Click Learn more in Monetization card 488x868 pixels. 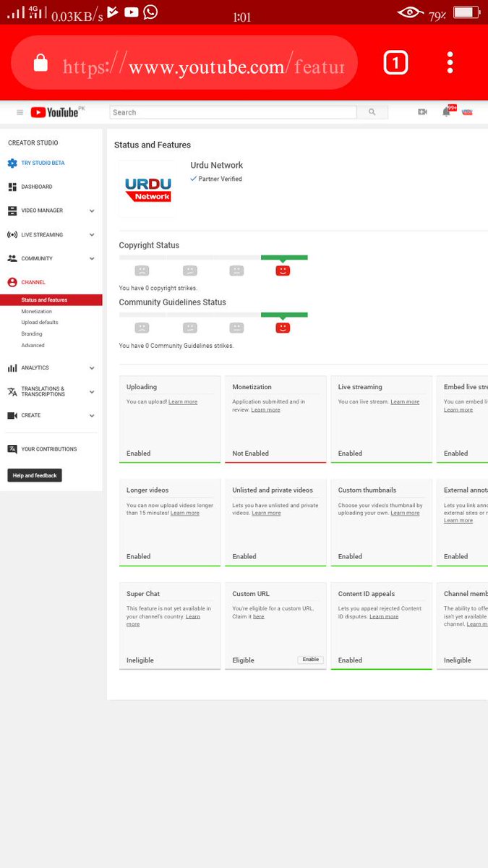point(265,410)
